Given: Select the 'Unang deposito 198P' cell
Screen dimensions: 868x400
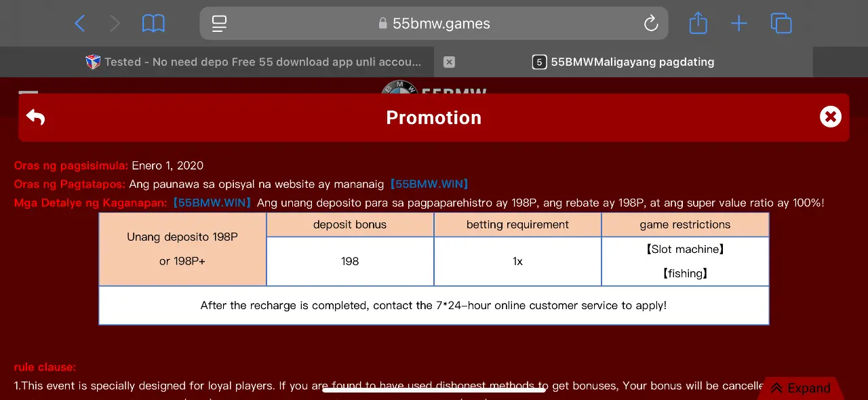Looking at the screenshot, I should (182, 249).
